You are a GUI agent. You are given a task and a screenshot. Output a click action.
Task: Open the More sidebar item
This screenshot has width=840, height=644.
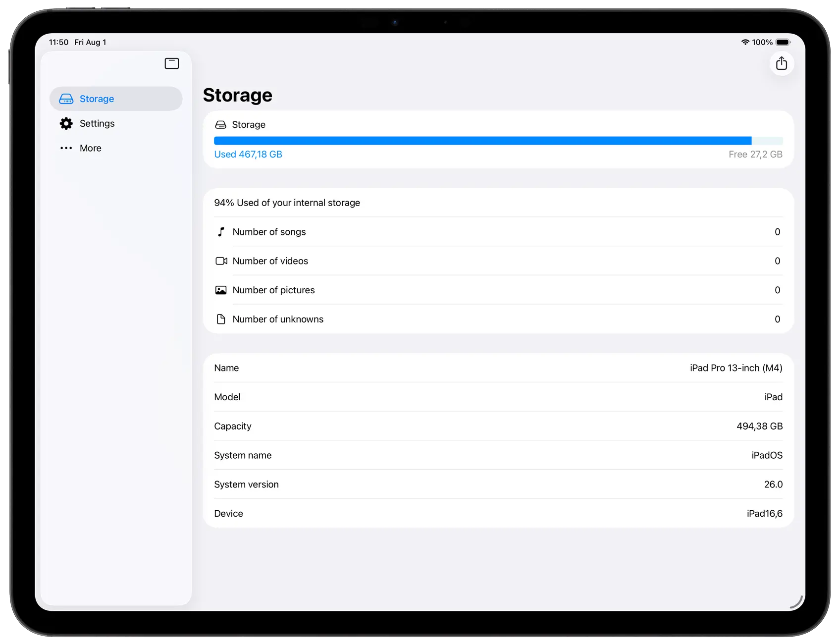click(x=116, y=148)
